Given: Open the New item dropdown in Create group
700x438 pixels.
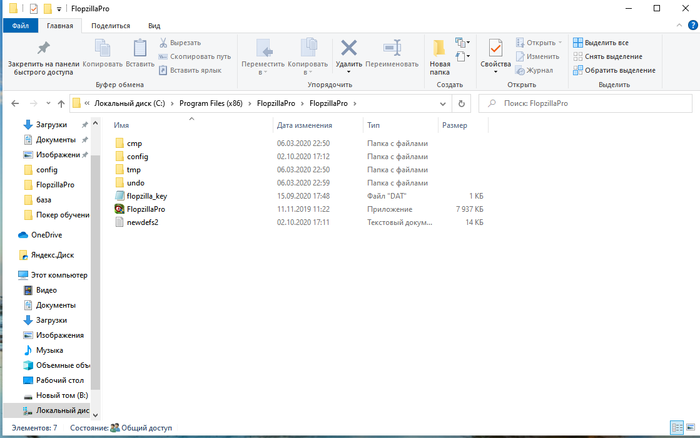Looking at the screenshot, I should (462, 43).
